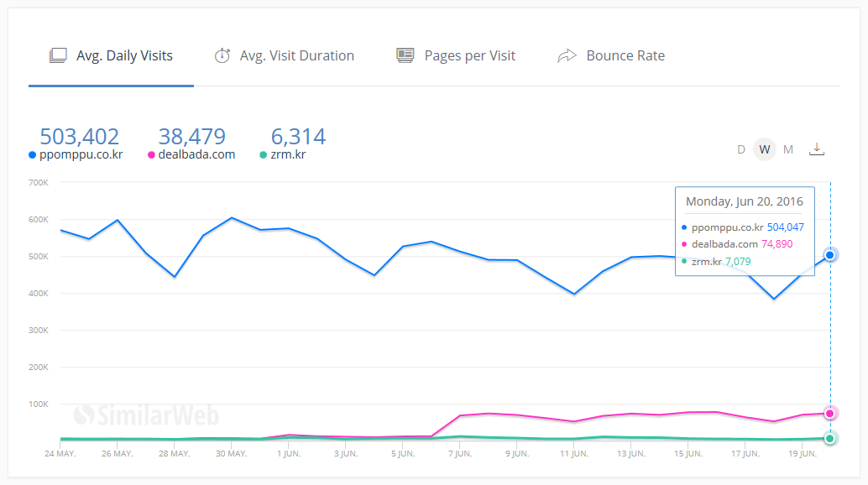Click the ppomppu.co.kr legend label
868x485 pixels.
point(81,154)
